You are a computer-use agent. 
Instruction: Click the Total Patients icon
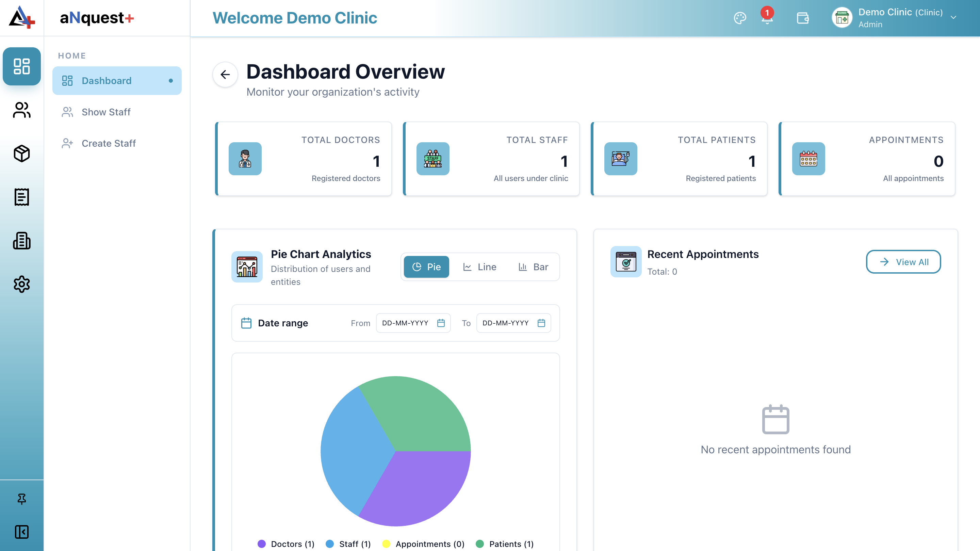tap(621, 159)
